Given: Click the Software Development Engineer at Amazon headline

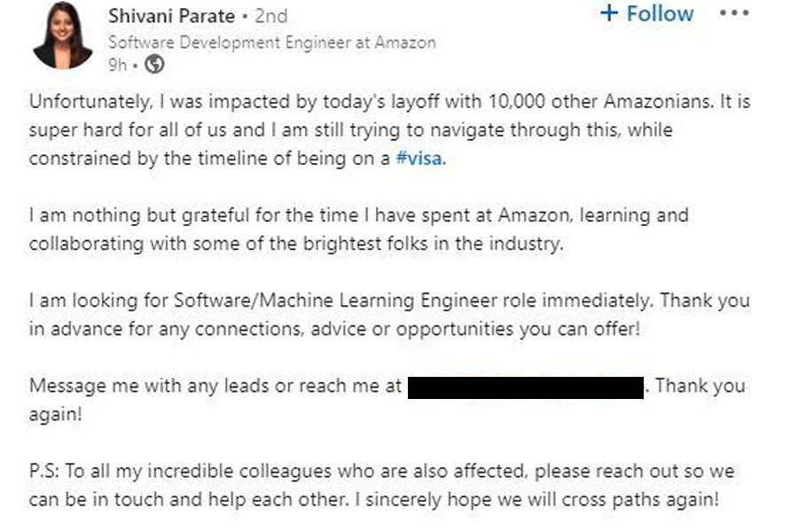Looking at the screenshot, I should coord(271,43).
